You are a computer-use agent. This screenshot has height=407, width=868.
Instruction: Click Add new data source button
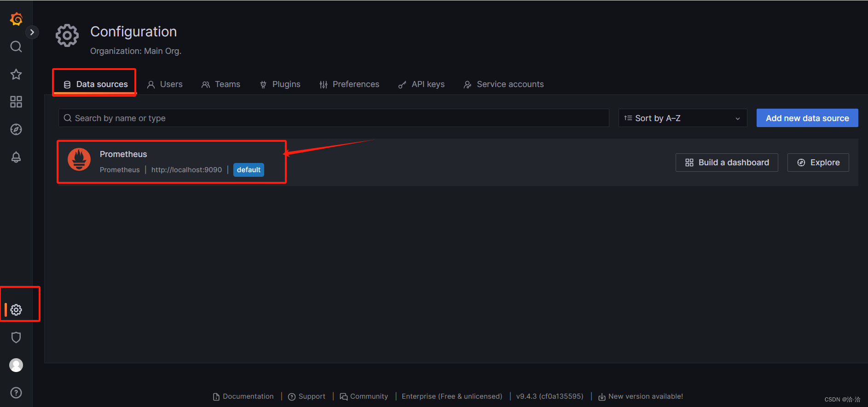pos(807,118)
